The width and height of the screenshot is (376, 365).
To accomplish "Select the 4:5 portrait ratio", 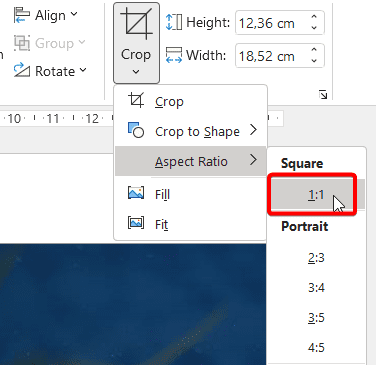I will point(316,347).
